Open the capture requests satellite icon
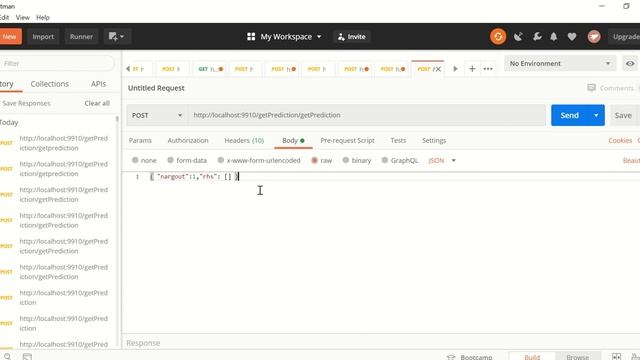Viewport: 640px width, 360px height. pos(518,37)
